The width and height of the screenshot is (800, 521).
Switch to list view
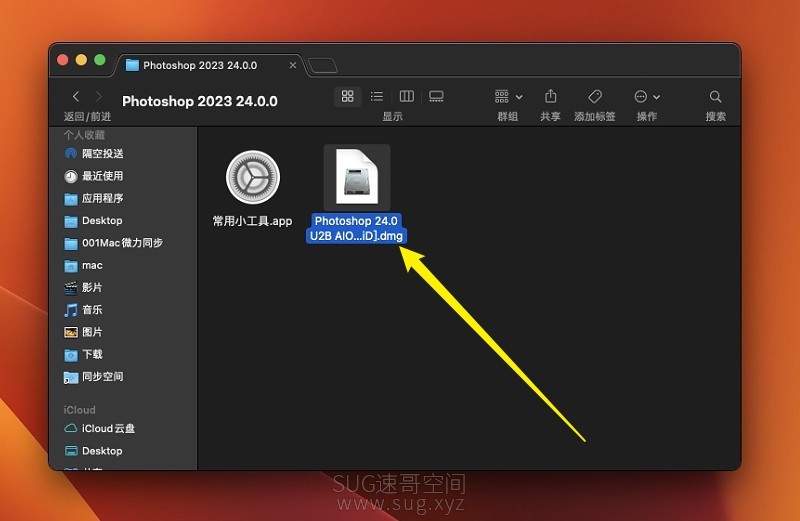click(377, 96)
